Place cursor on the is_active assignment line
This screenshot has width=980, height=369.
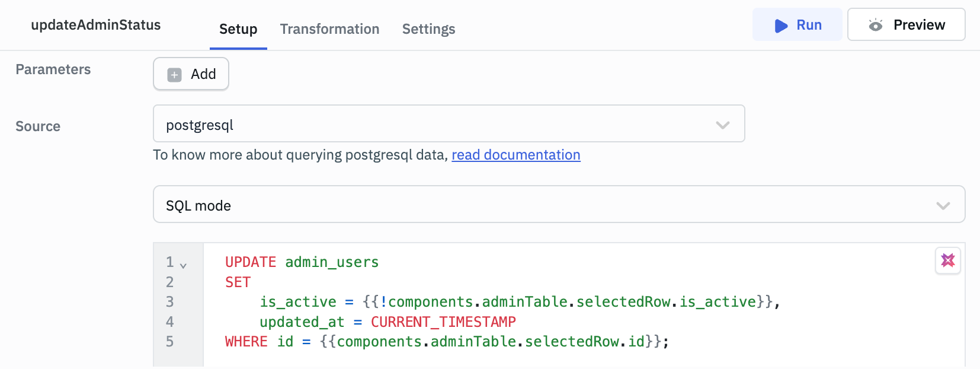[519, 302]
